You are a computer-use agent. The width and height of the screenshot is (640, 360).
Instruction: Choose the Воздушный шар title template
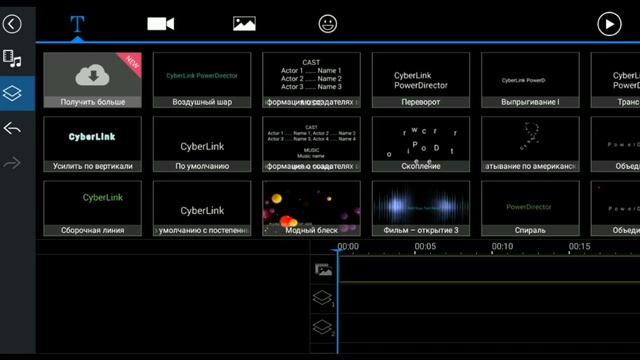coord(202,80)
